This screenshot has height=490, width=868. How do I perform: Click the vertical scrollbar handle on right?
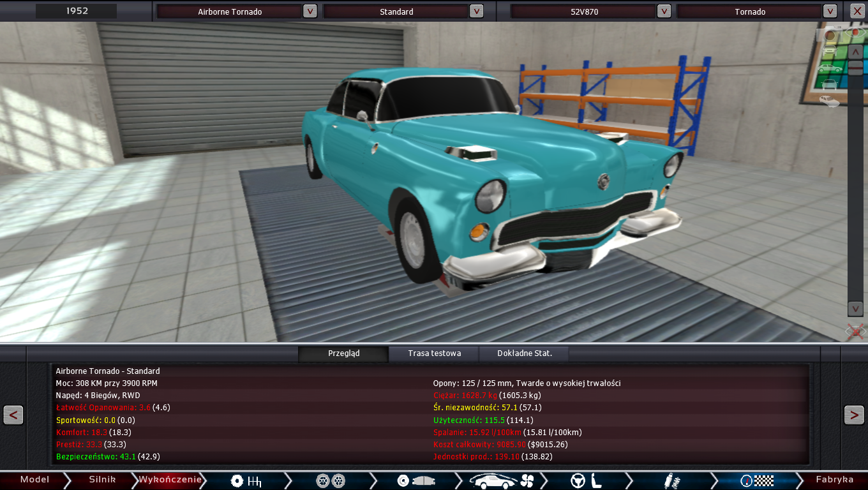pyautogui.click(x=855, y=68)
